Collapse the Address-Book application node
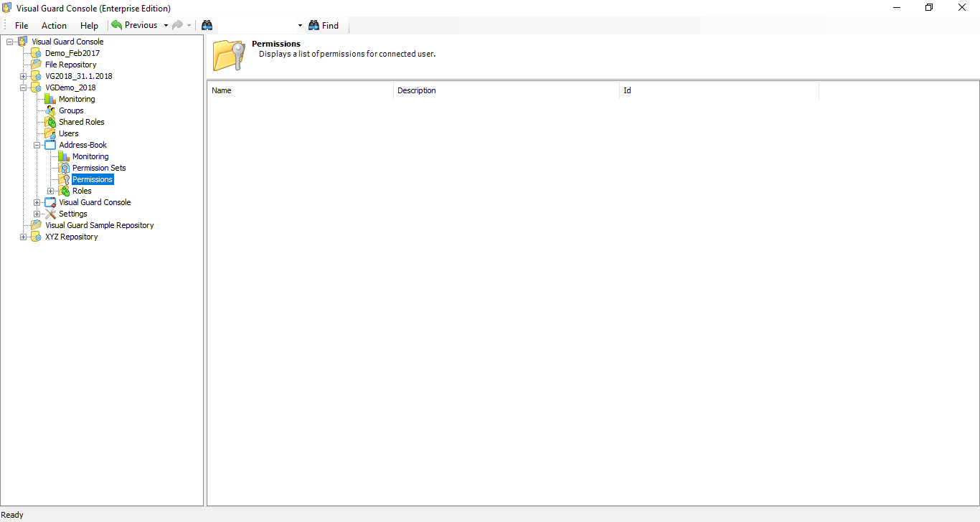The image size is (980, 522). coord(37,145)
